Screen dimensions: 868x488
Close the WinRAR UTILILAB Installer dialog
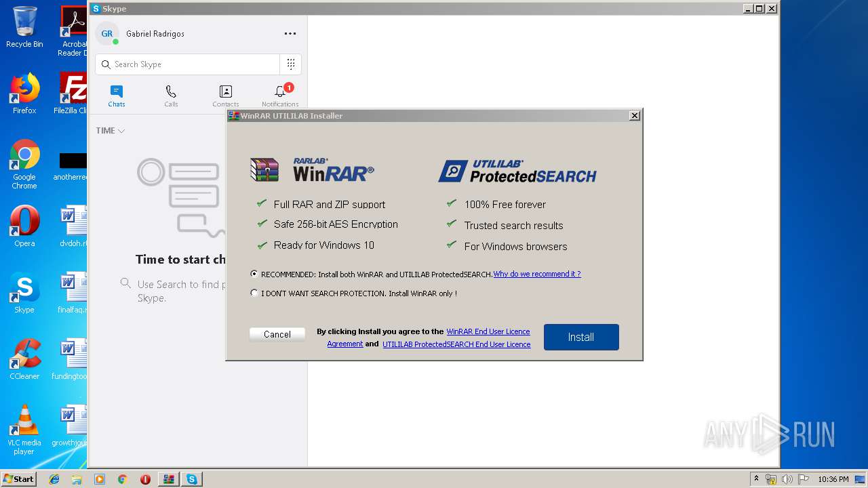click(x=635, y=116)
